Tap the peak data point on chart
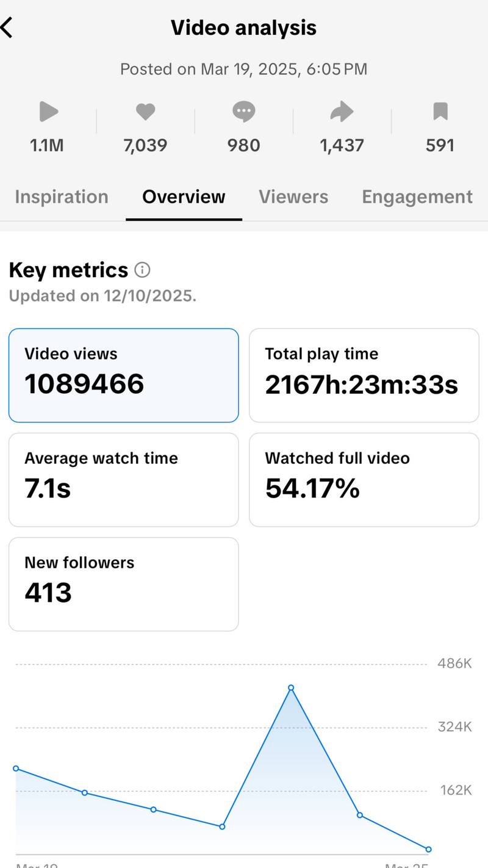The image size is (488, 868). click(x=291, y=688)
